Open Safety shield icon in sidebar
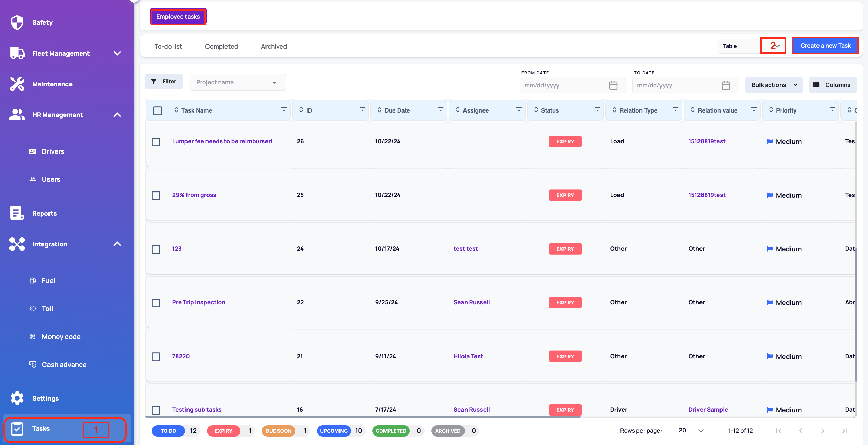Screen dimensions: 868x445 17,22
